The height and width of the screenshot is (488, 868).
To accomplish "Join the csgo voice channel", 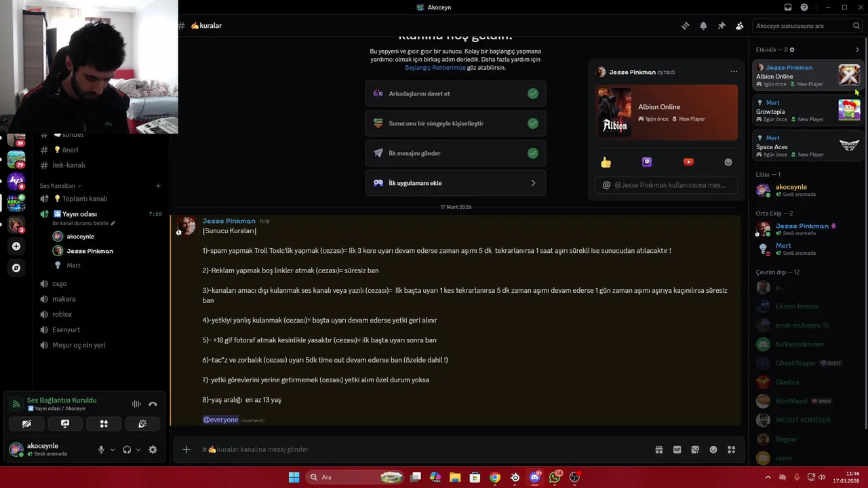I will (x=100, y=283).
